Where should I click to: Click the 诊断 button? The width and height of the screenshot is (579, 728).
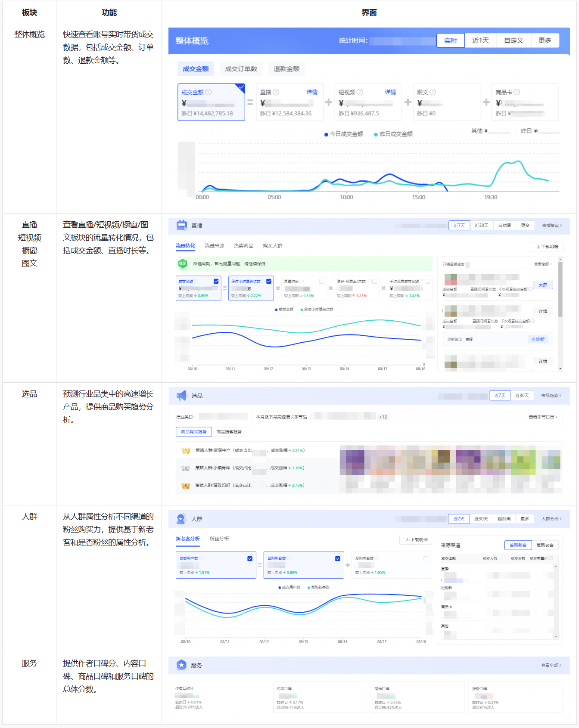(538, 339)
